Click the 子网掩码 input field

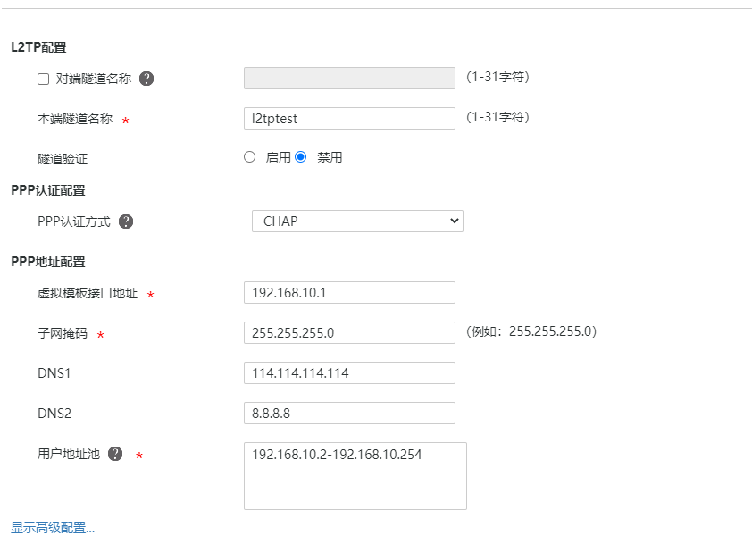[x=349, y=332]
